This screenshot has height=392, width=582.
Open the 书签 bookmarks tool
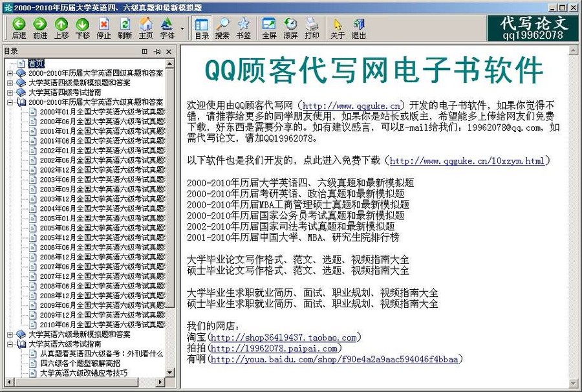244,28
